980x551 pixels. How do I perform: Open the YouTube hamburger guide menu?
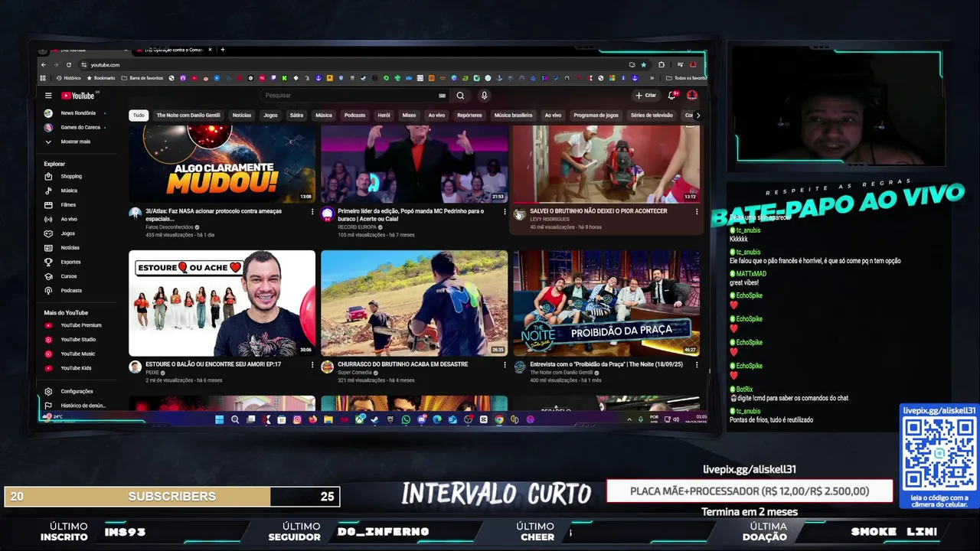[48, 96]
